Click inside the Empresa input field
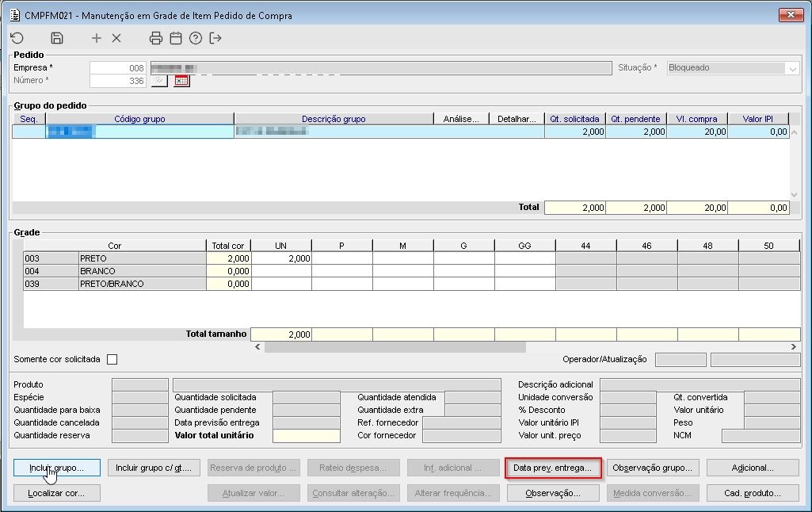 (x=117, y=68)
